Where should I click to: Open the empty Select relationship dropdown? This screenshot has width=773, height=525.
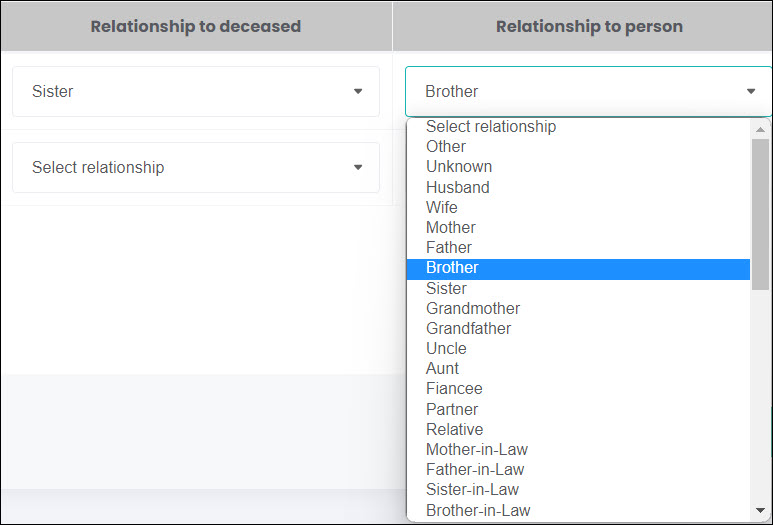coord(196,168)
